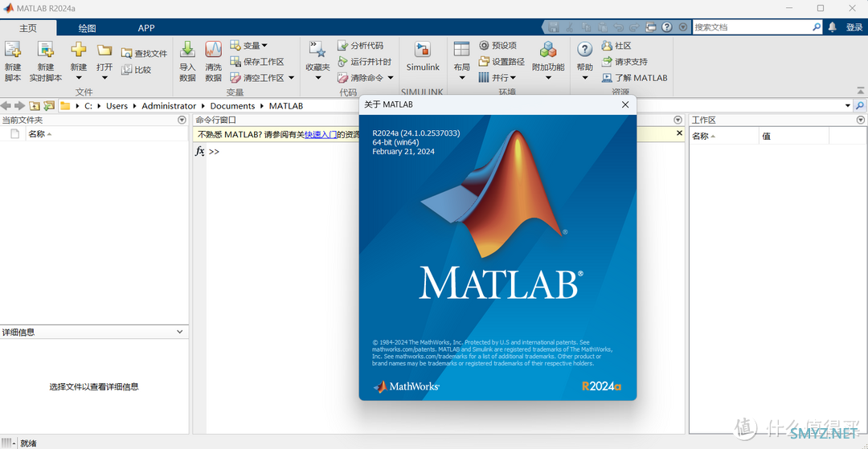Screen dimensions: 868x449
Task: Create a new live script 新建实时脚本
Action: point(45,61)
